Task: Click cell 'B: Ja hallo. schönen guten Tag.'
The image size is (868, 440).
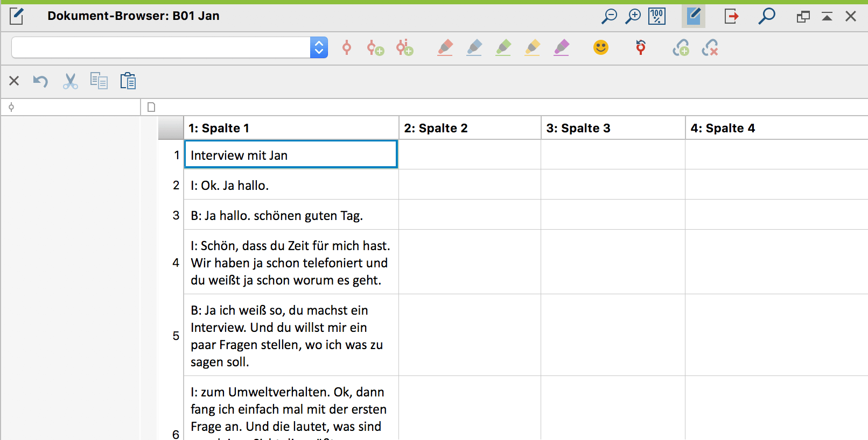Action: (x=291, y=215)
